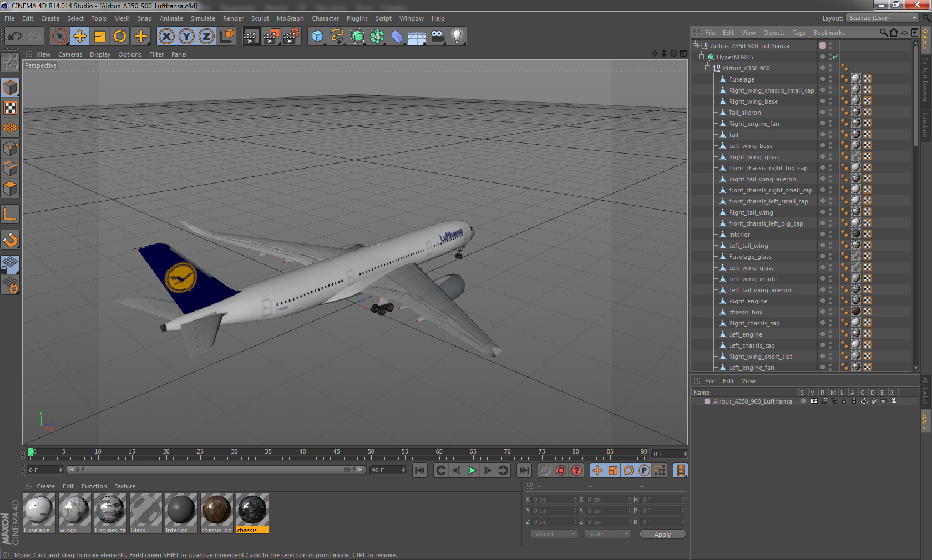Toggle Autokeying button
Image resolution: width=932 pixels, height=560 pixels.
pyautogui.click(x=561, y=470)
